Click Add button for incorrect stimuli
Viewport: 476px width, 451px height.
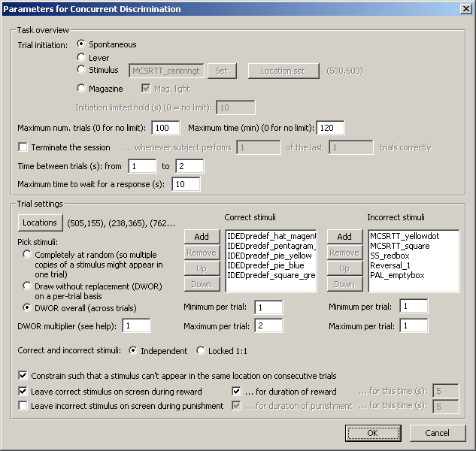tap(344, 237)
